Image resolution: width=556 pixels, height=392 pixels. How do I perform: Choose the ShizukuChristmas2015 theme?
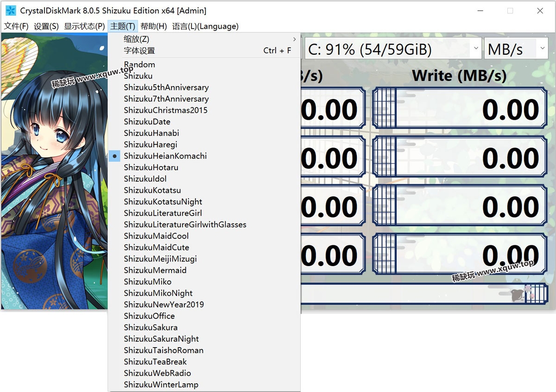coord(204,110)
